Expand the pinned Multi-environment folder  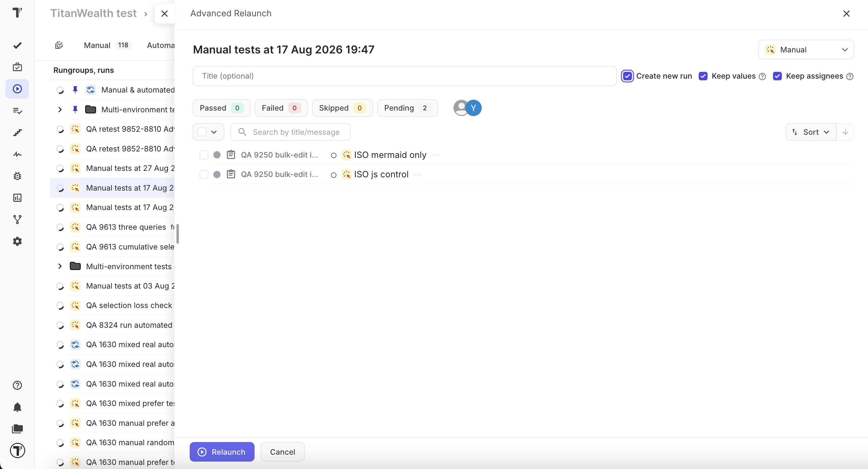(60, 110)
